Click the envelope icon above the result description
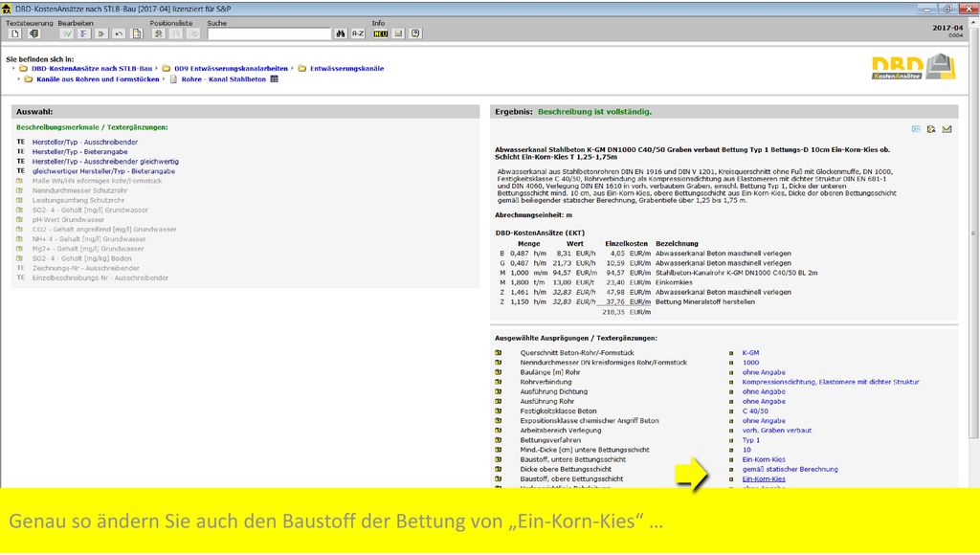Image resolution: width=980 pixels, height=555 pixels. click(947, 129)
